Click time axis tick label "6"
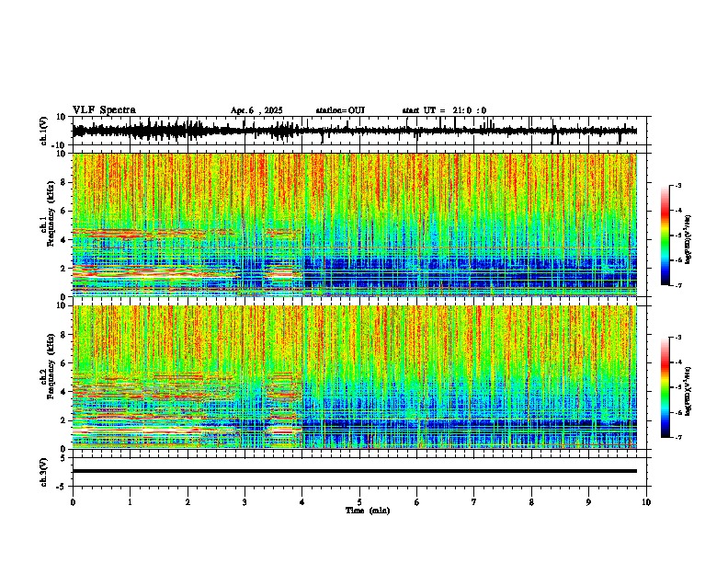The image size is (728, 563). pos(417,502)
